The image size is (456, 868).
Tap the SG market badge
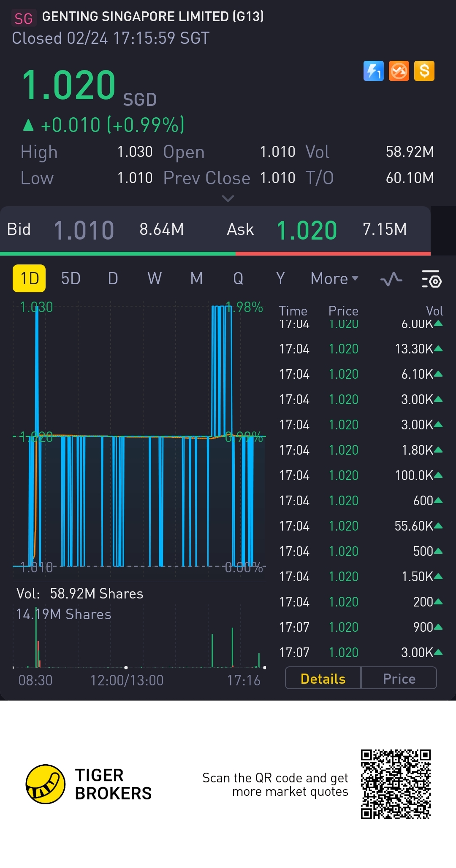23,18
